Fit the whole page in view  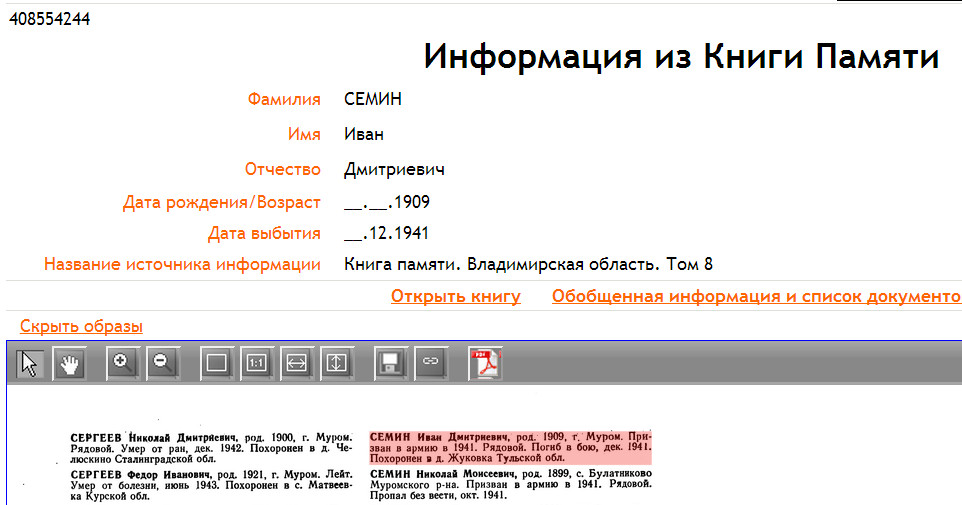click(x=216, y=363)
